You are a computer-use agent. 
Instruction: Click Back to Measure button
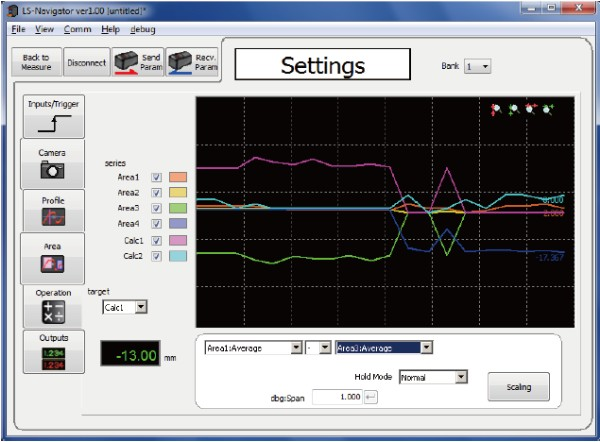coord(36,62)
